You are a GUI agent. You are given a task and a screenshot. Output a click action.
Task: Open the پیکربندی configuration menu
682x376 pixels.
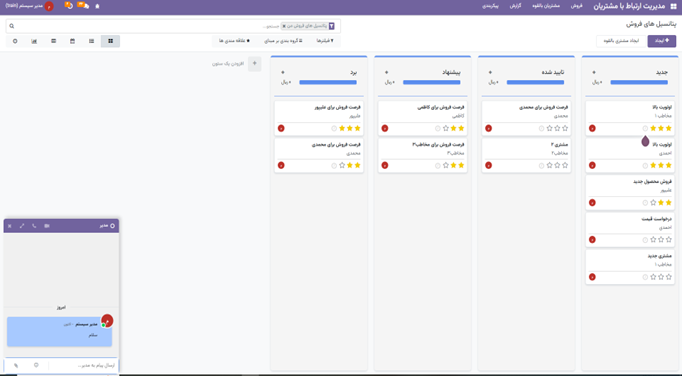(490, 6)
